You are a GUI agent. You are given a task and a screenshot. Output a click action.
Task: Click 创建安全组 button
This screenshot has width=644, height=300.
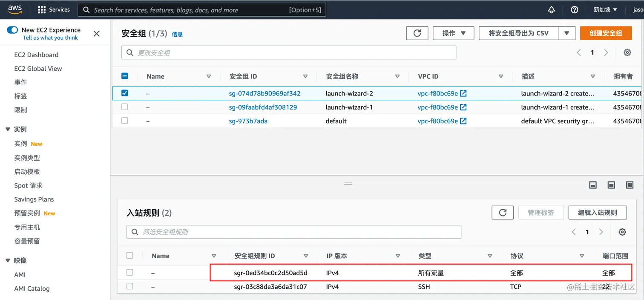click(606, 33)
